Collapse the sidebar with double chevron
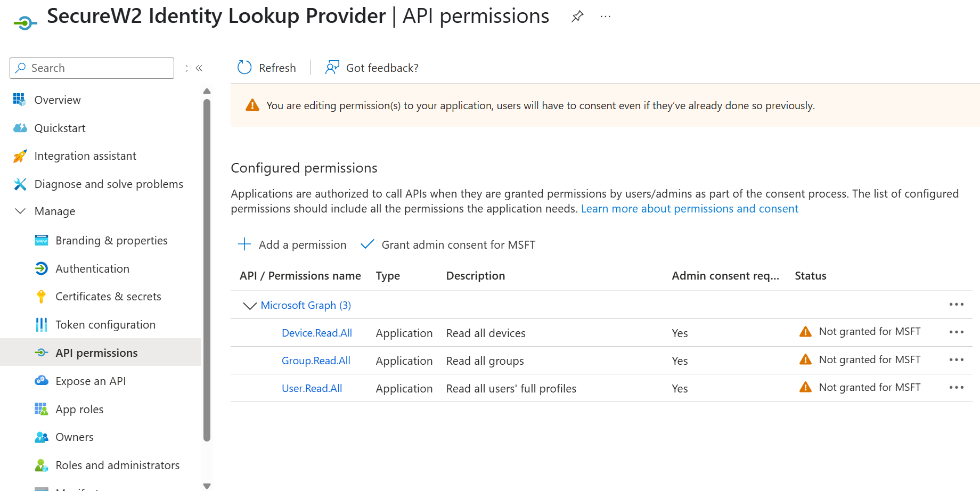 click(x=199, y=68)
